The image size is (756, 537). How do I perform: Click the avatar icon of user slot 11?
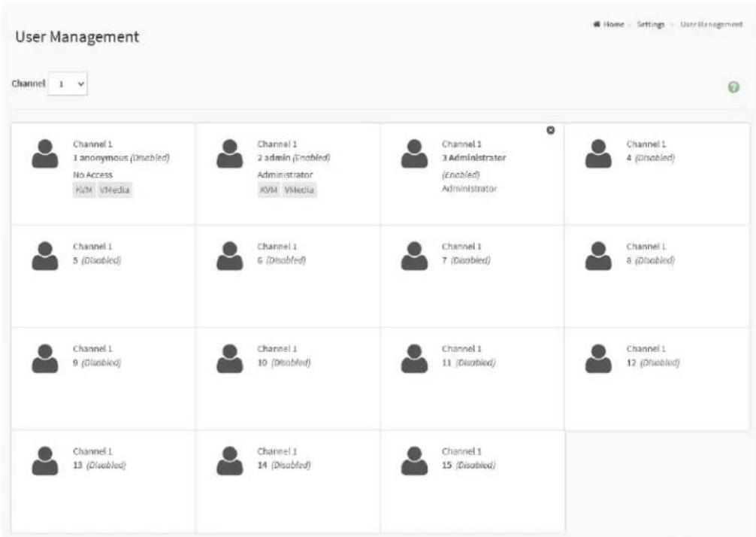[x=414, y=359]
